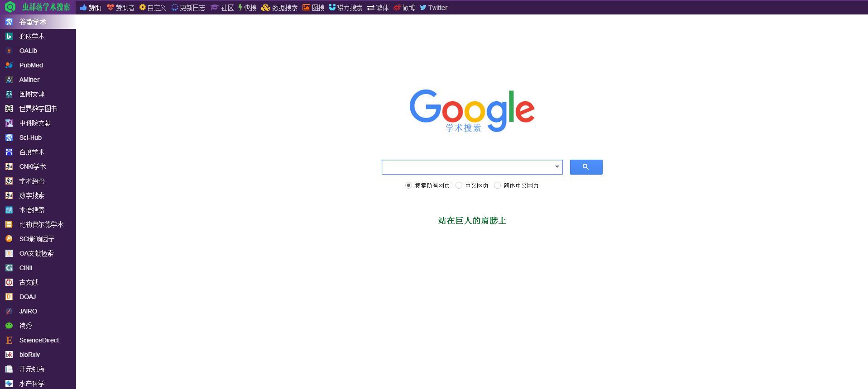Open 社区 in the top menu

[222, 8]
